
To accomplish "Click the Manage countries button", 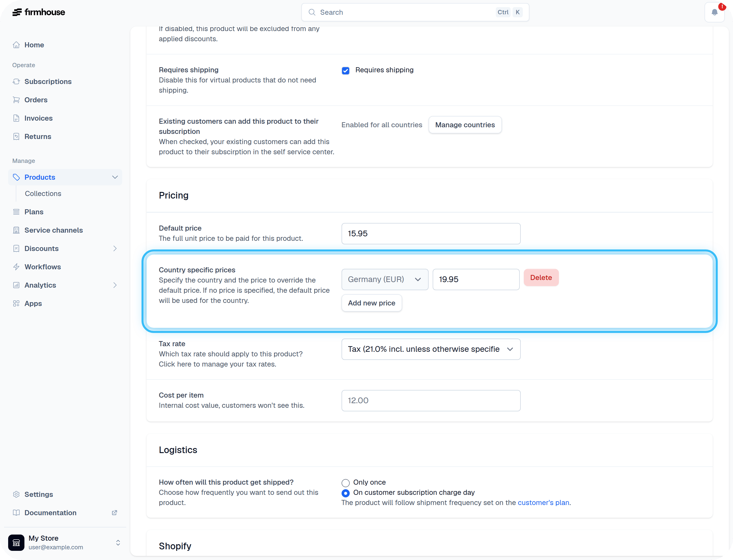I will pyautogui.click(x=465, y=125).
